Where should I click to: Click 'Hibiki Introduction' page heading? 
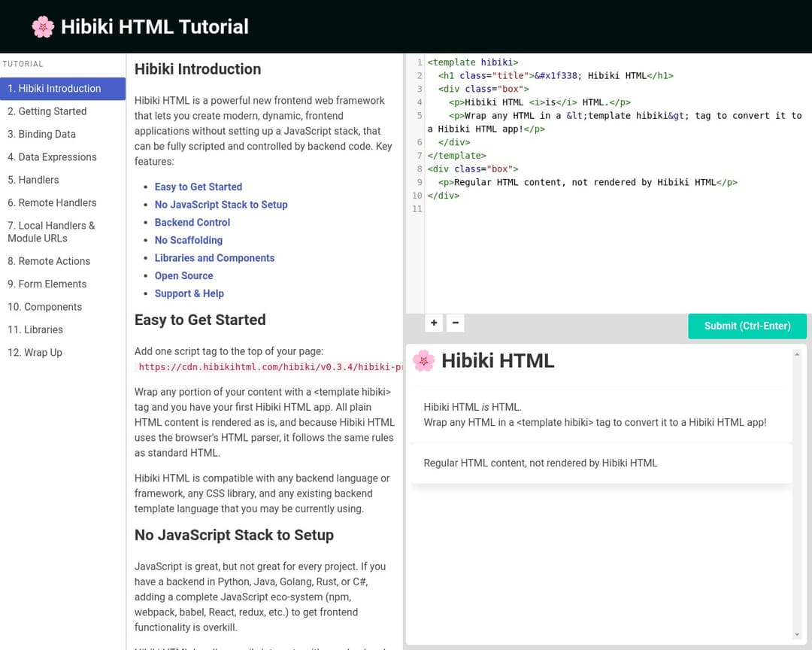(198, 69)
